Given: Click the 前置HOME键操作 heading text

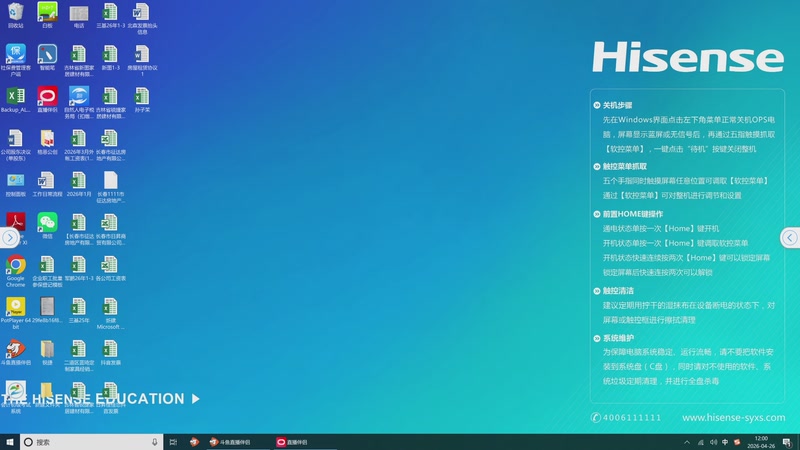Looking at the screenshot, I should [x=633, y=214].
